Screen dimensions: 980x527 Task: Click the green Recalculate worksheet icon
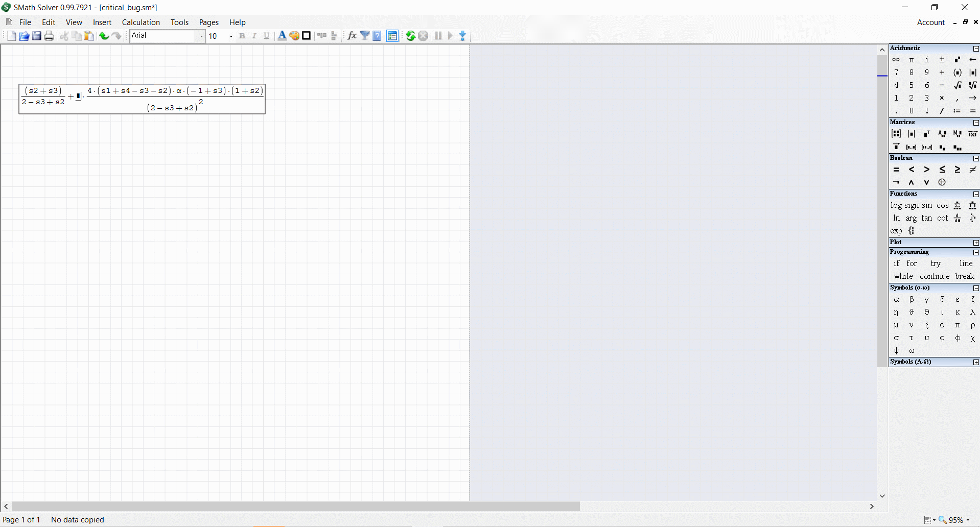pos(410,36)
